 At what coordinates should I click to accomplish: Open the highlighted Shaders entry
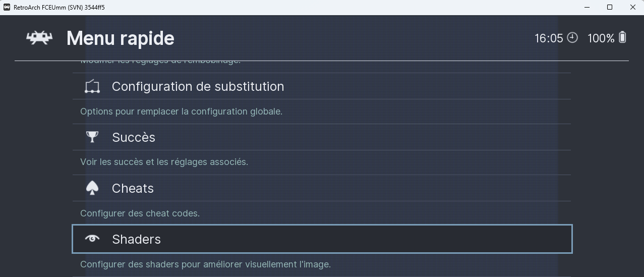322,239
